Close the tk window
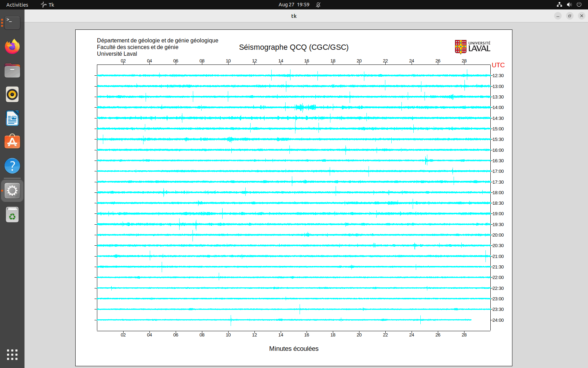 coord(582,16)
